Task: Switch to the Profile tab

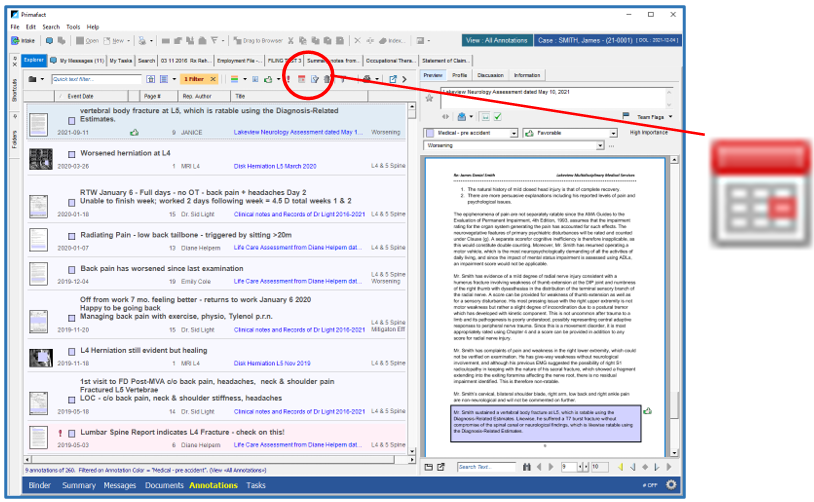Action: coord(459,75)
